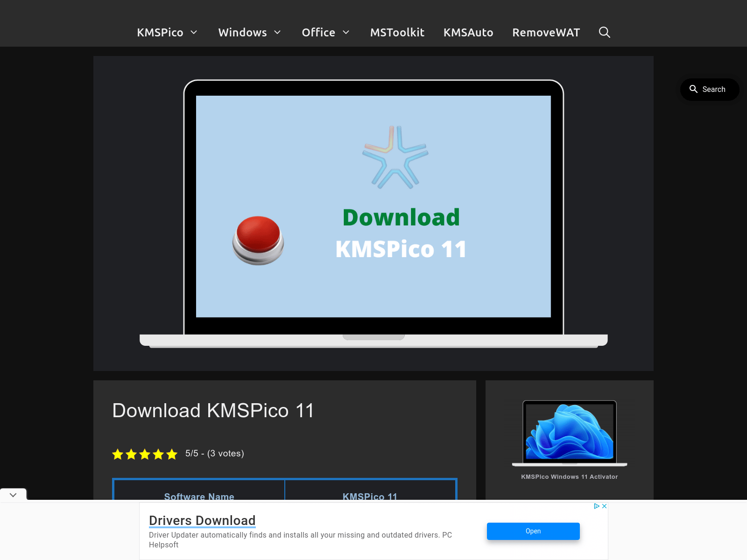Open the KMSPico menu item
Image resolution: width=747 pixels, height=560 pixels.
(160, 32)
